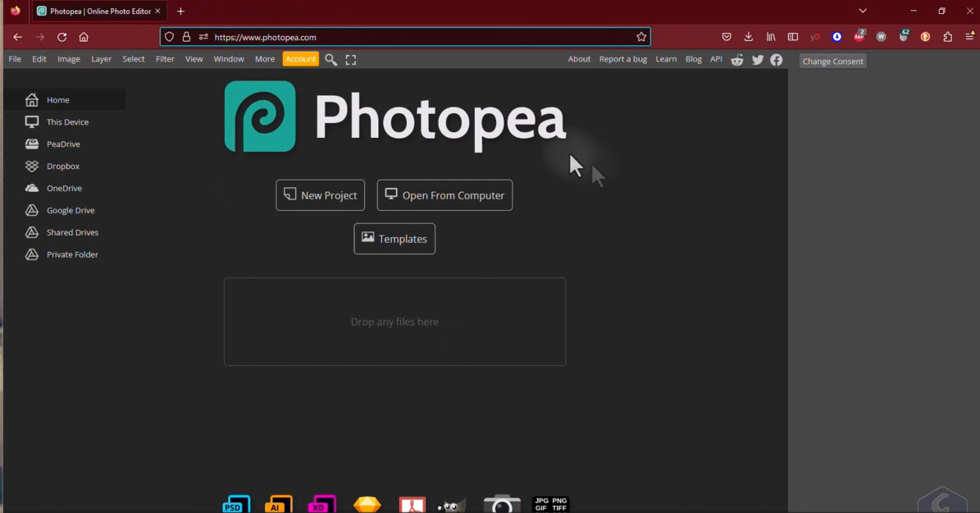Open a PSD file via the PSD format icon
This screenshot has width=980, height=513.
[x=235, y=503]
